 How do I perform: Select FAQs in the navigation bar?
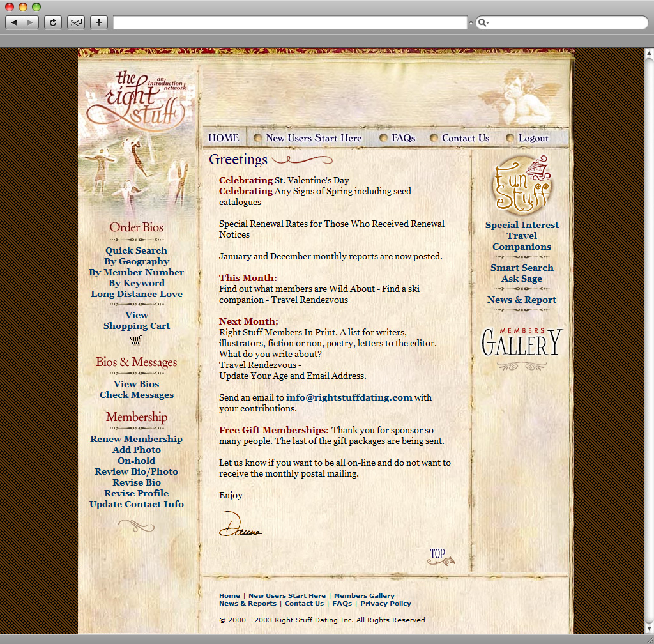403,138
